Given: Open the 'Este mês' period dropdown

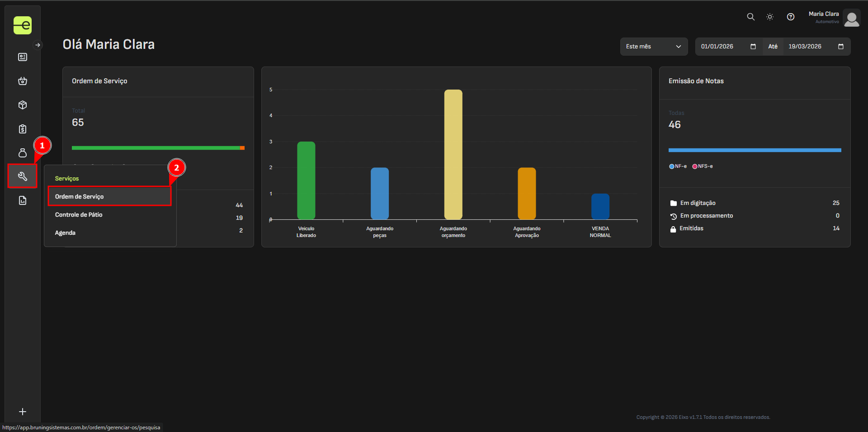Looking at the screenshot, I should pyautogui.click(x=653, y=47).
